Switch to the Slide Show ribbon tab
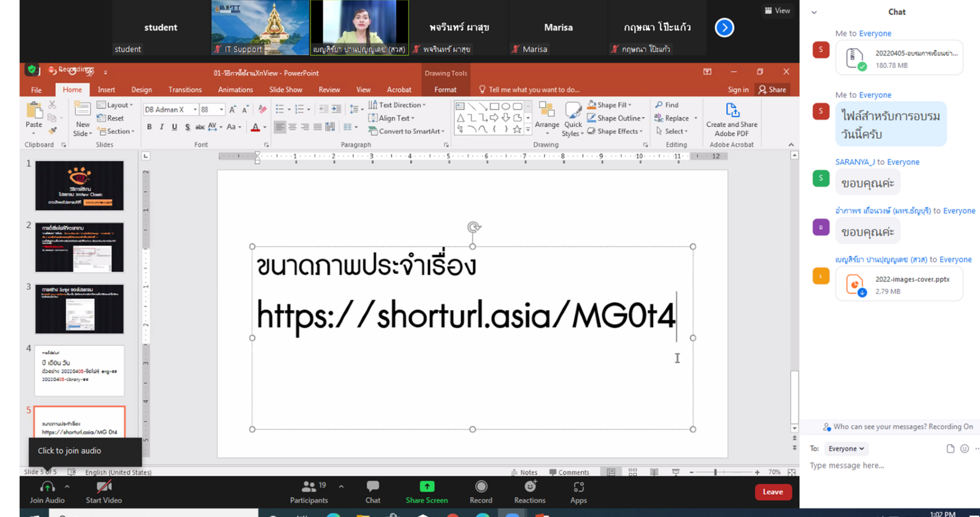 tap(286, 90)
